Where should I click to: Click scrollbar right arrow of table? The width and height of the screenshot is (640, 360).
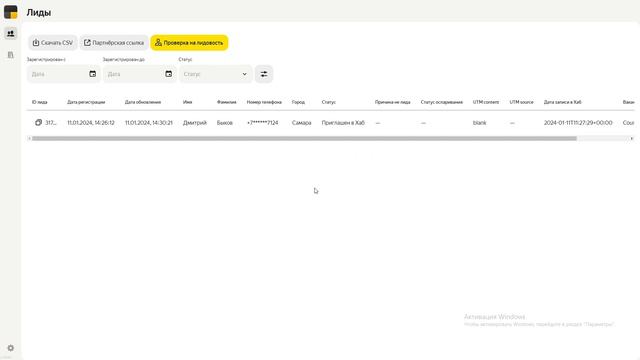coord(632,138)
